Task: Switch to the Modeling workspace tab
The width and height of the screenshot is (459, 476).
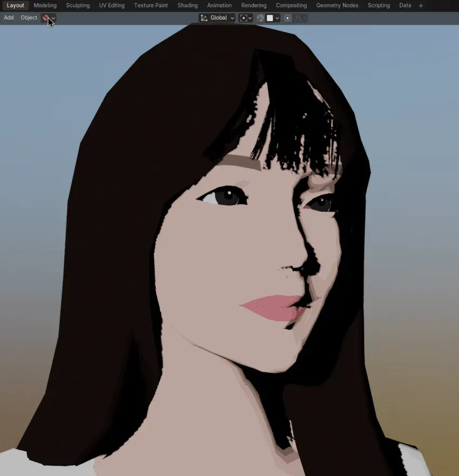Action: point(45,5)
